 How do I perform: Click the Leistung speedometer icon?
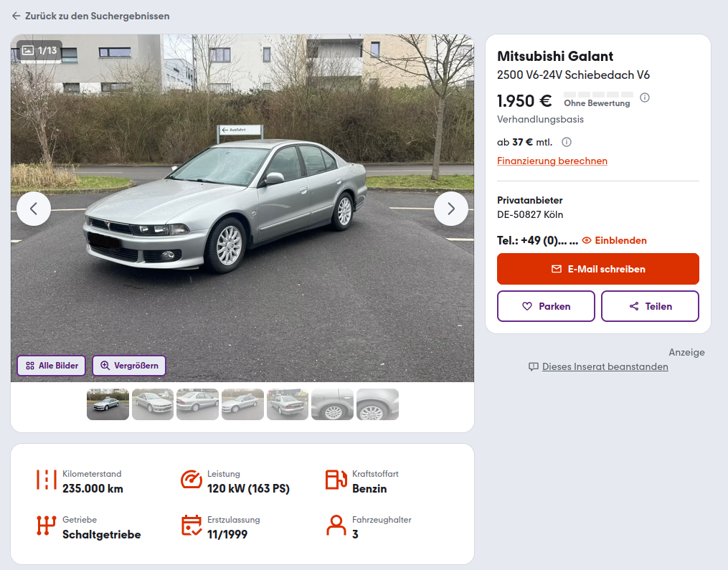click(x=192, y=480)
